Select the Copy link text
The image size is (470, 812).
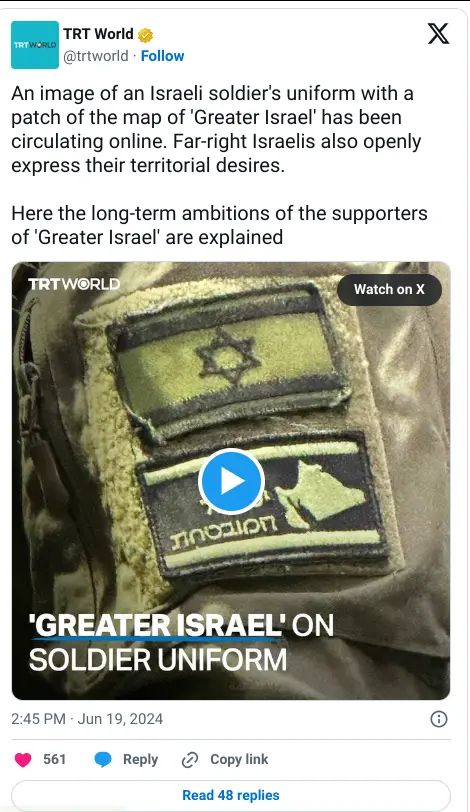[x=239, y=760]
